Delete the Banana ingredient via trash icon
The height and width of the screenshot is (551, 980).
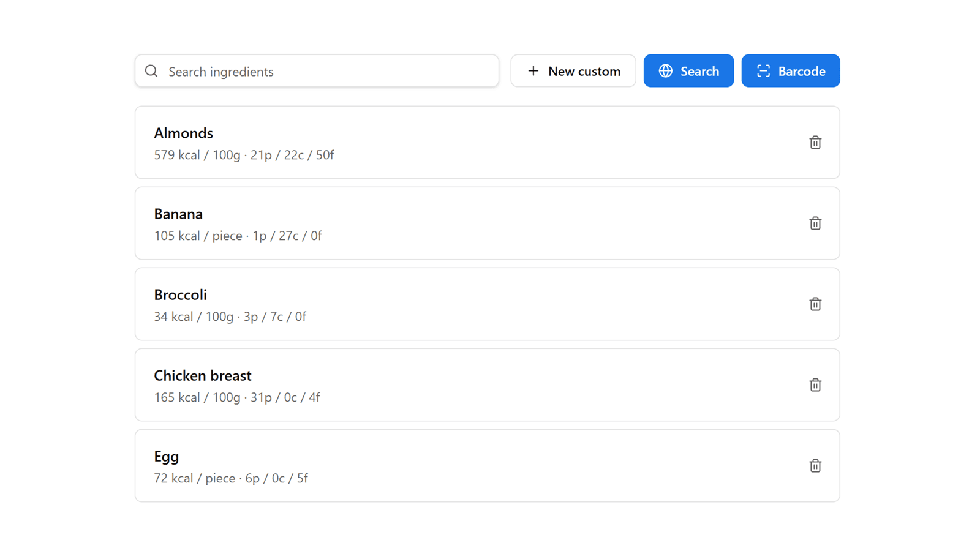[x=815, y=223]
